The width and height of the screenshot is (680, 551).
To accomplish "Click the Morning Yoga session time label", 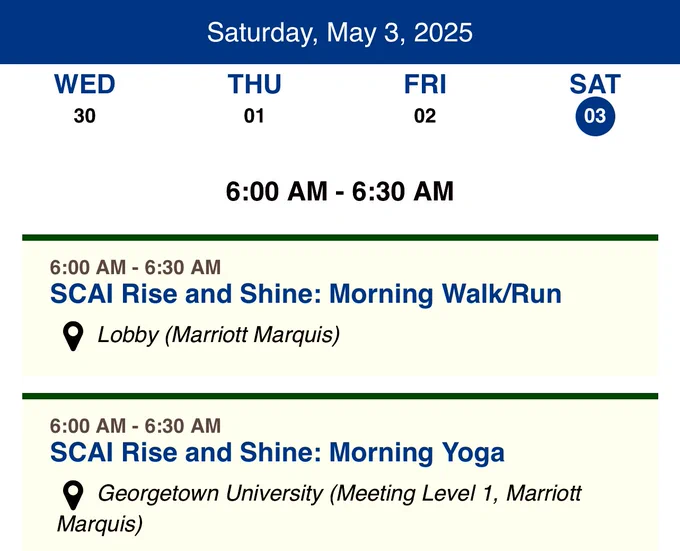I will (135, 426).
